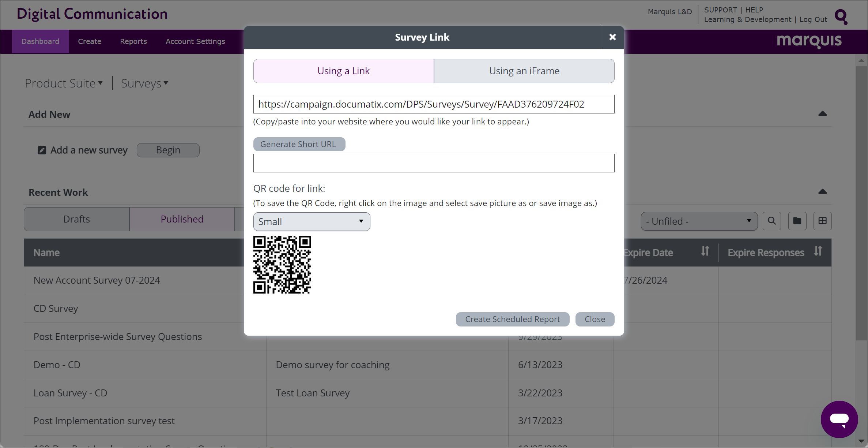
Task: Switch to Using an iFrame tab
Action: [x=524, y=71]
